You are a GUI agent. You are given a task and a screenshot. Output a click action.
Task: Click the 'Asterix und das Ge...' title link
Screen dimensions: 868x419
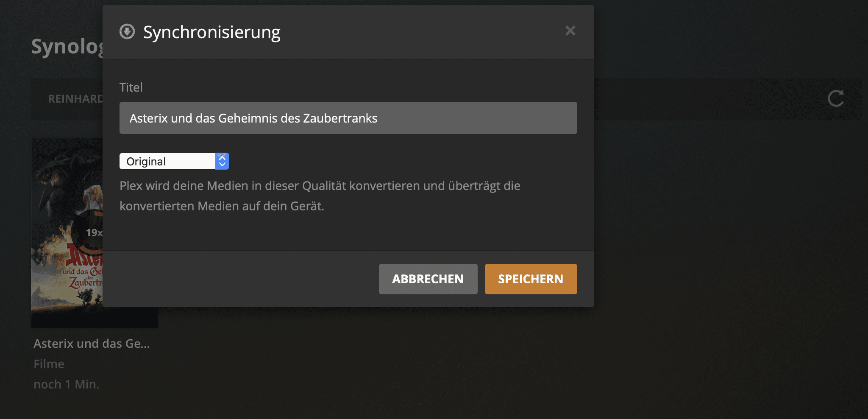click(92, 344)
